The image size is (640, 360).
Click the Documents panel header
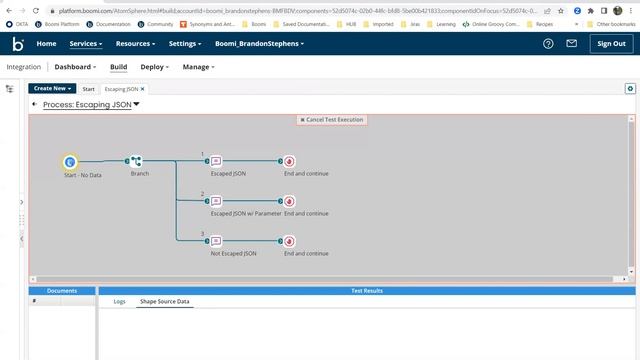click(62, 291)
